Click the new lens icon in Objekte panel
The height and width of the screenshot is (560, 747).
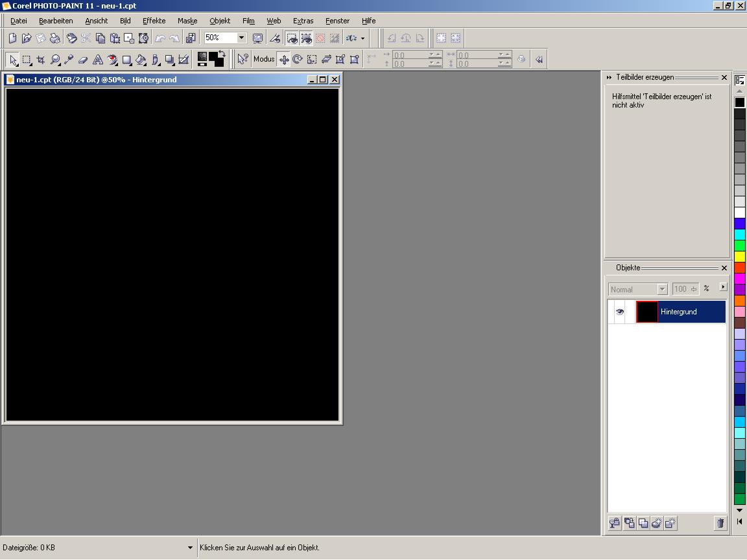click(x=656, y=523)
